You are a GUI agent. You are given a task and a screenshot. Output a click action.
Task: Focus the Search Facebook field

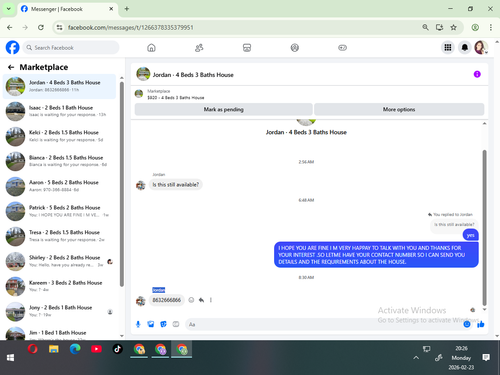[x=71, y=48]
